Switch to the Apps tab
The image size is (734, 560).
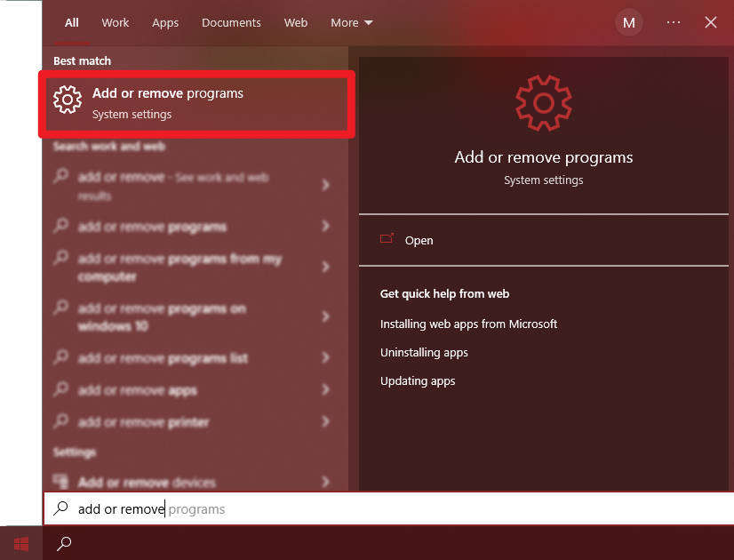pyautogui.click(x=165, y=22)
